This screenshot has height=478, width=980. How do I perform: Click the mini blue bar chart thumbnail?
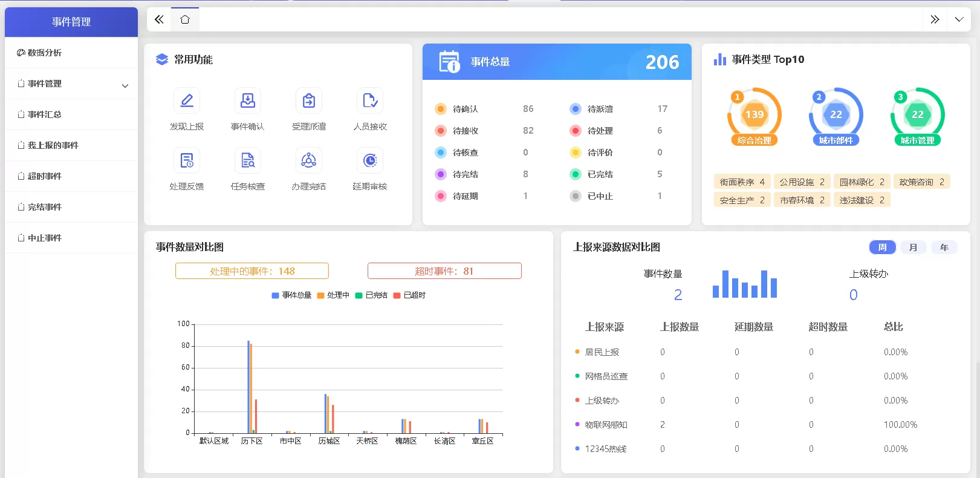click(745, 284)
